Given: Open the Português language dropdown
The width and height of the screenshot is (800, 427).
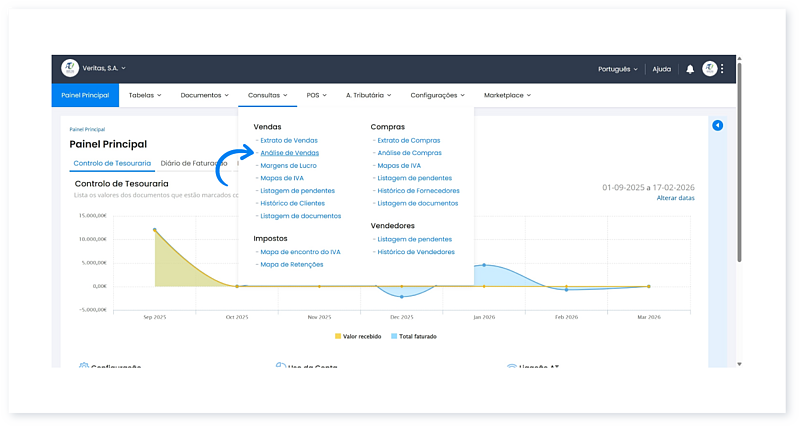Looking at the screenshot, I should tap(618, 69).
